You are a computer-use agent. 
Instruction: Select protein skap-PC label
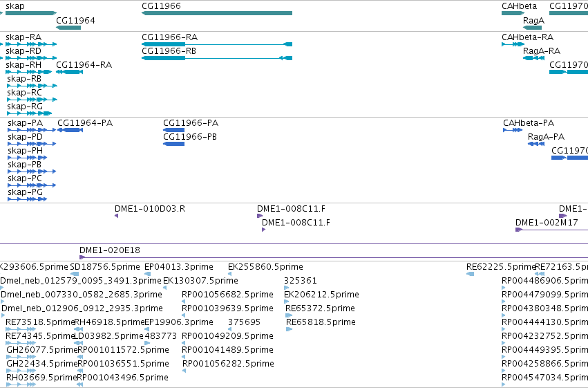[25, 178]
